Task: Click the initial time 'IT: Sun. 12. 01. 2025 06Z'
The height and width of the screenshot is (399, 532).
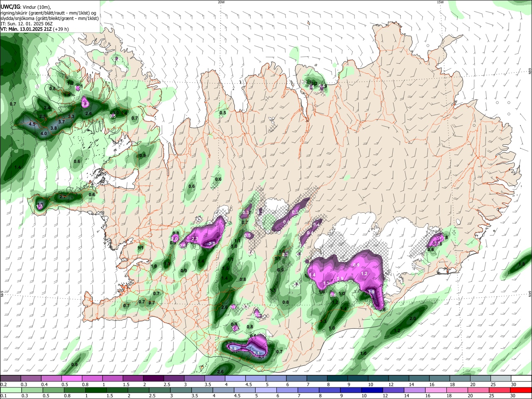Action: [26, 24]
